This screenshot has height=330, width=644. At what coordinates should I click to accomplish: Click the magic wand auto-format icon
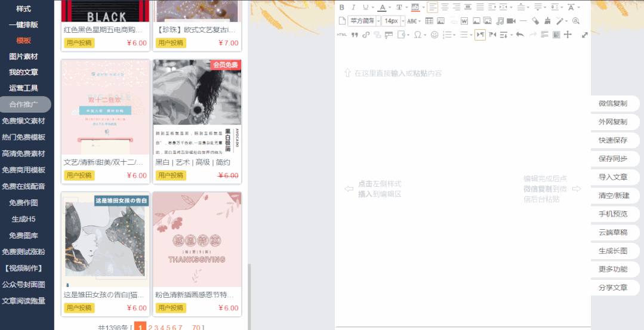coord(559,21)
